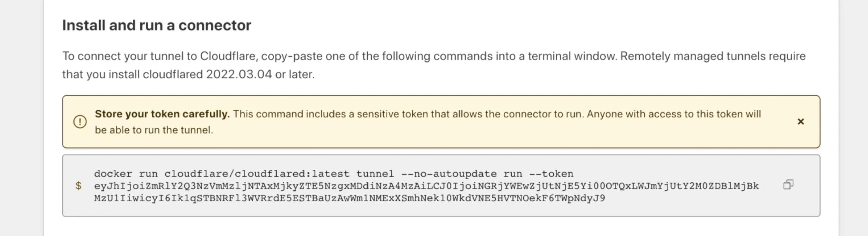Image resolution: width=868 pixels, height=236 pixels.
Task: Click the dollar prompt symbol
Action: pyautogui.click(x=78, y=186)
